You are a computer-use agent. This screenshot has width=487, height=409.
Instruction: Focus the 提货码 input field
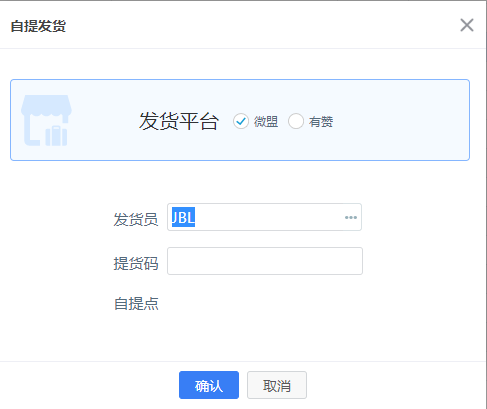pos(265,261)
